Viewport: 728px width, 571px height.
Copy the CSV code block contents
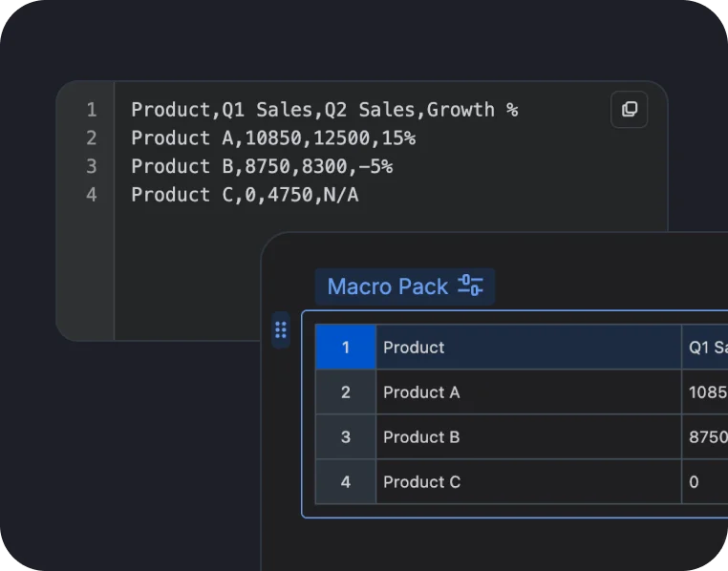(x=629, y=110)
